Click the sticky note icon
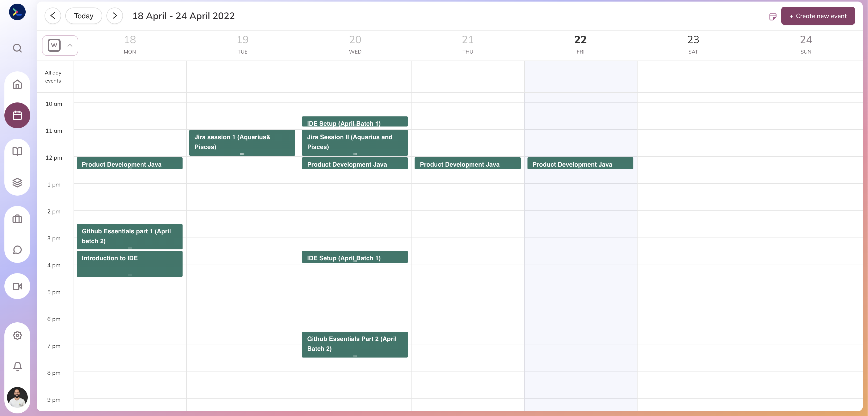Screen dimensions: 868x416 click(773, 17)
